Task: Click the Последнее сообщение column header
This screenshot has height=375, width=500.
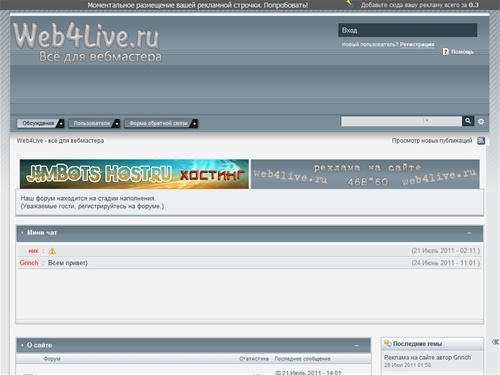Action: pyautogui.click(x=302, y=359)
